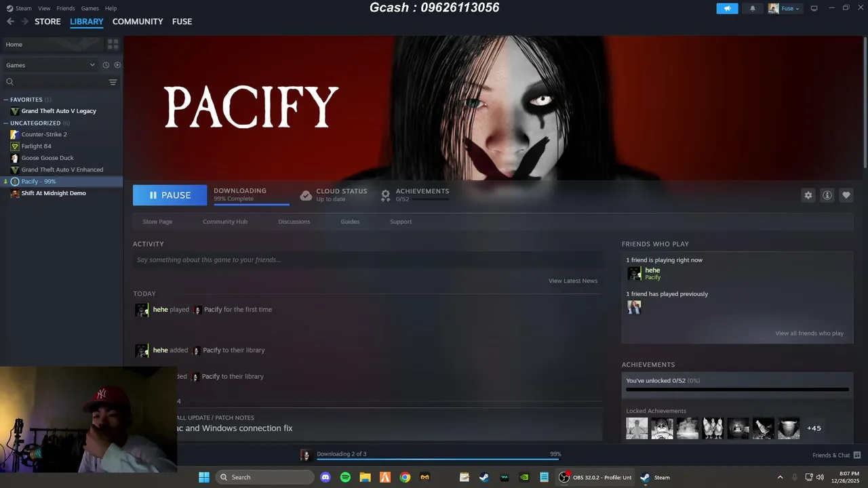Viewport: 868px width, 488px height.
Task: Open the Store Page tab
Action: tap(157, 222)
